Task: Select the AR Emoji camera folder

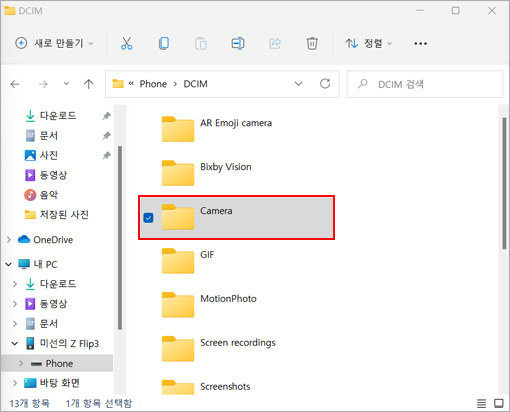Action: tap(236, 129)
